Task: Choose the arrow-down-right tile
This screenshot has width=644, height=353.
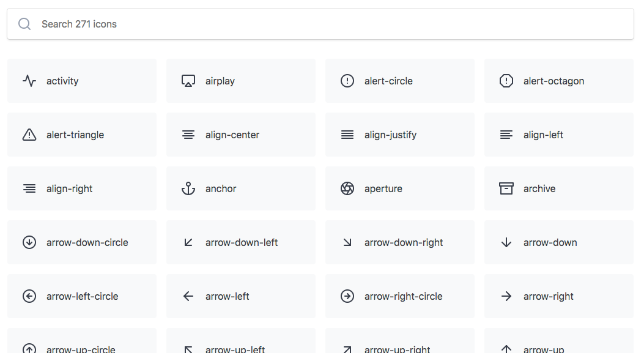Action: pos(399,242)
